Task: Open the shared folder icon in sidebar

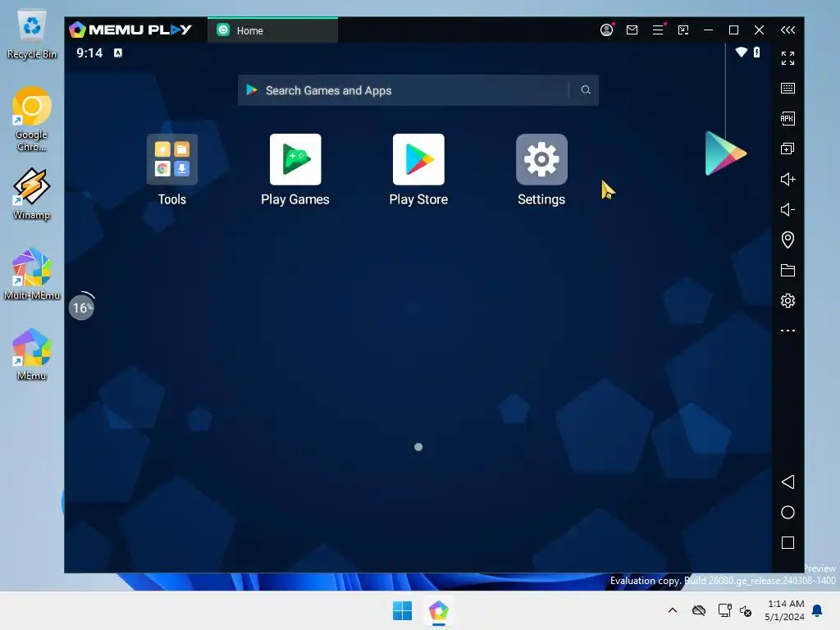Action: tap(787, 270)
